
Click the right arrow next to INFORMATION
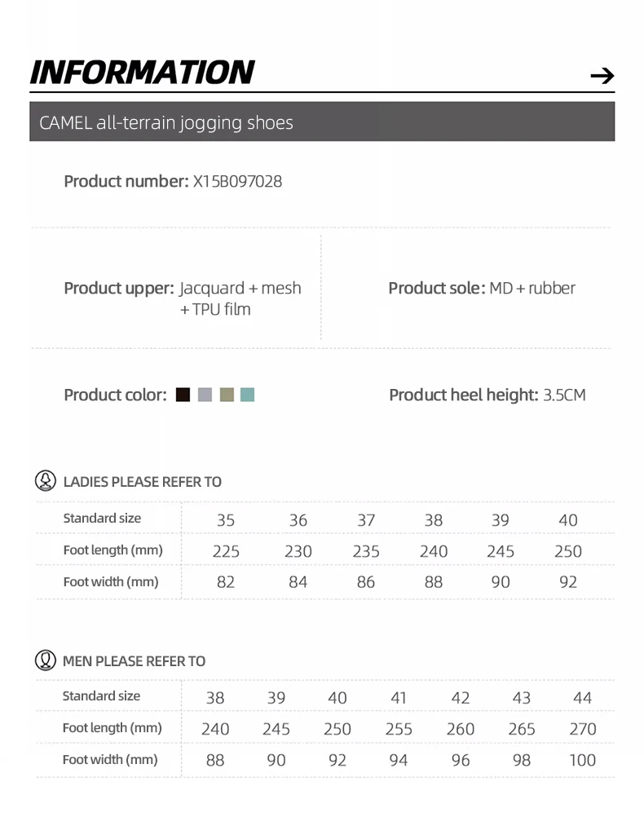602,76
